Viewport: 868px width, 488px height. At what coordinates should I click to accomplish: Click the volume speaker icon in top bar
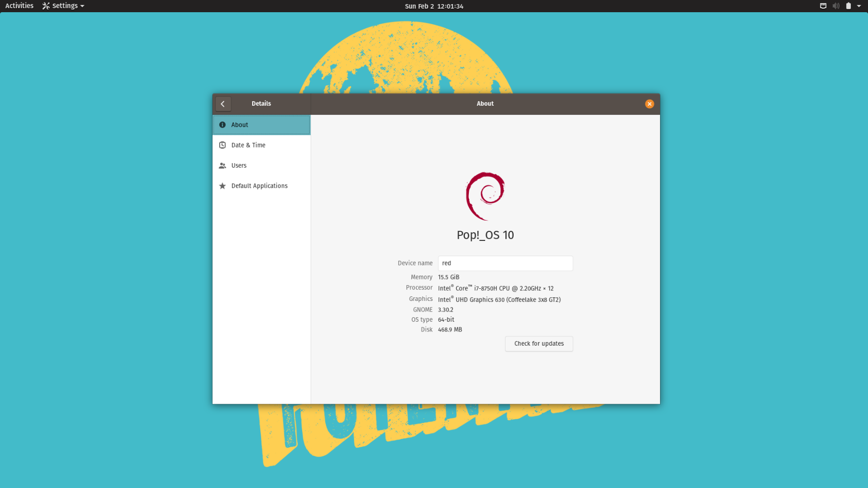tap(836, 6)
